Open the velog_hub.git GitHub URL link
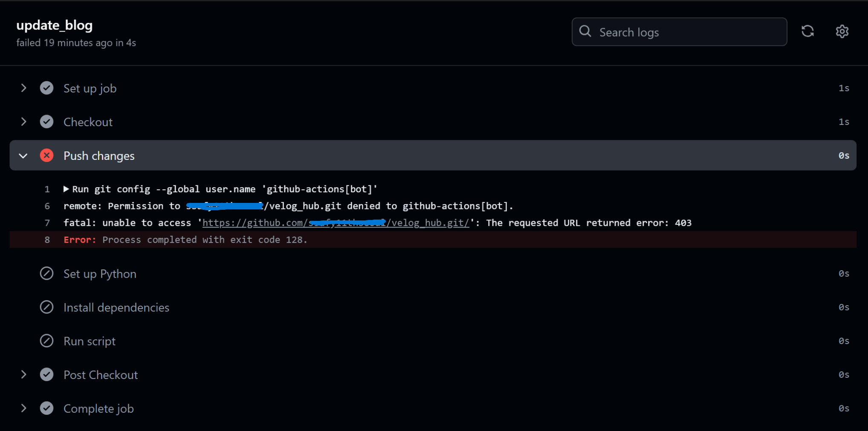The width and height of the screenshot is (868, 431). tap(336, 223)
